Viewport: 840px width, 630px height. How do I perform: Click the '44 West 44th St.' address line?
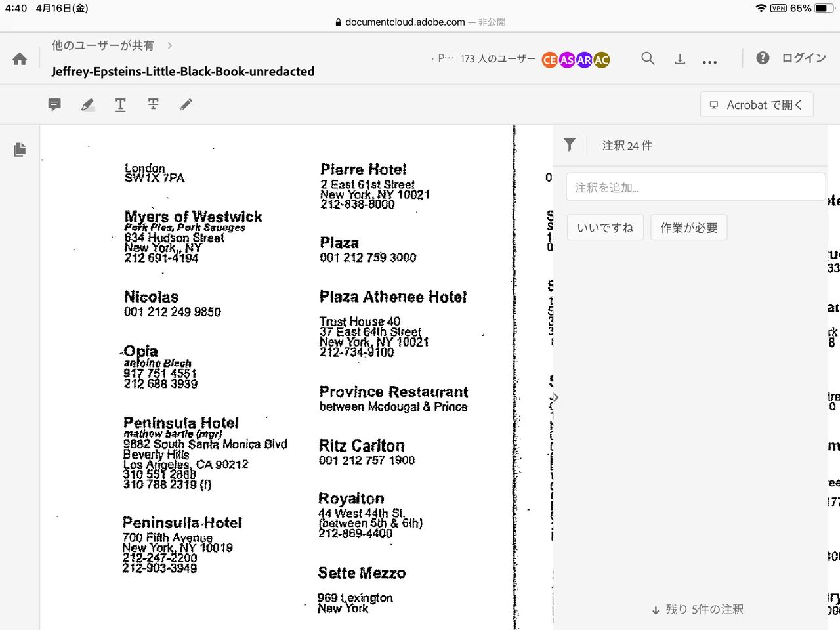coord(362,513)
